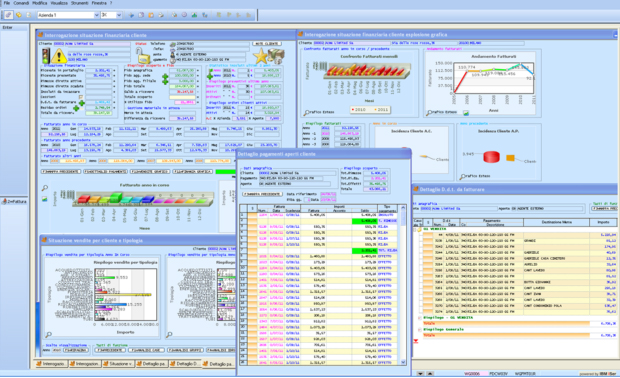This screenshot has width=620, height=378.
Task: Click the money box icon beside star
Action: [277, 56]
